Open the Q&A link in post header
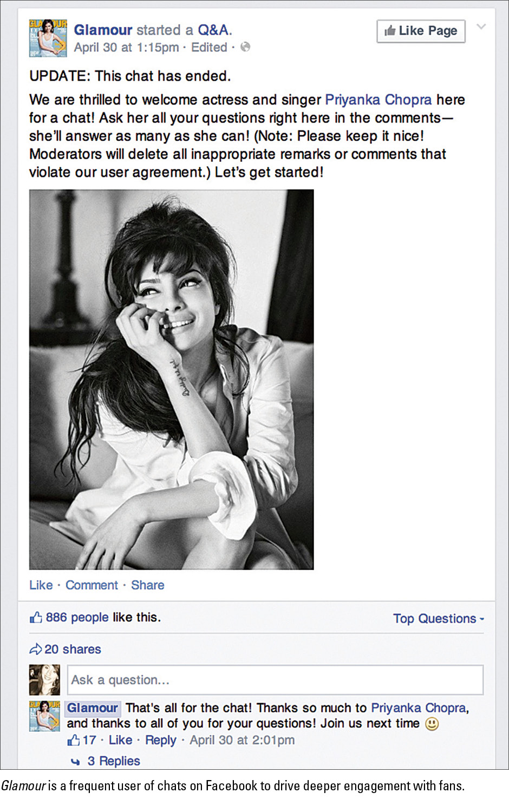This screenshot has width=509, height=812. (214, 30)
